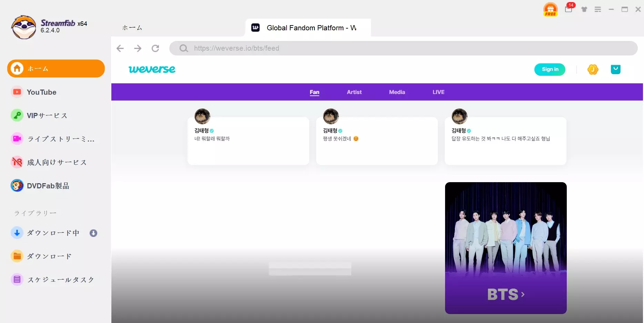Image resolution: width=644 pixels, height=323 pixels.
Task: Open the yellow jelly coin icon
Action: tap(593, 70)
